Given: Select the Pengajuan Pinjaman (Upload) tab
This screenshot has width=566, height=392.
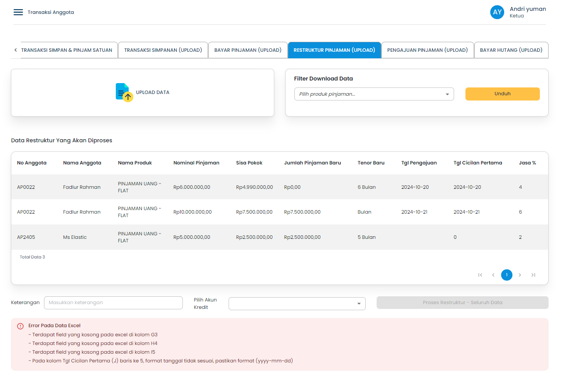Looking at the screenshot, I should (x=427, y=50).
